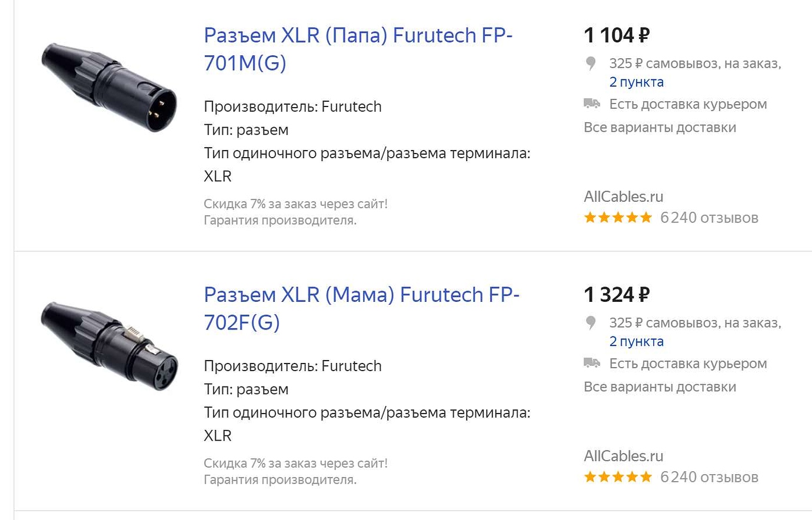Image resolution: width=812 pixels, height=520 pixels.
Task: Click the courier truck icon in second listing
Action: [592, 364]
